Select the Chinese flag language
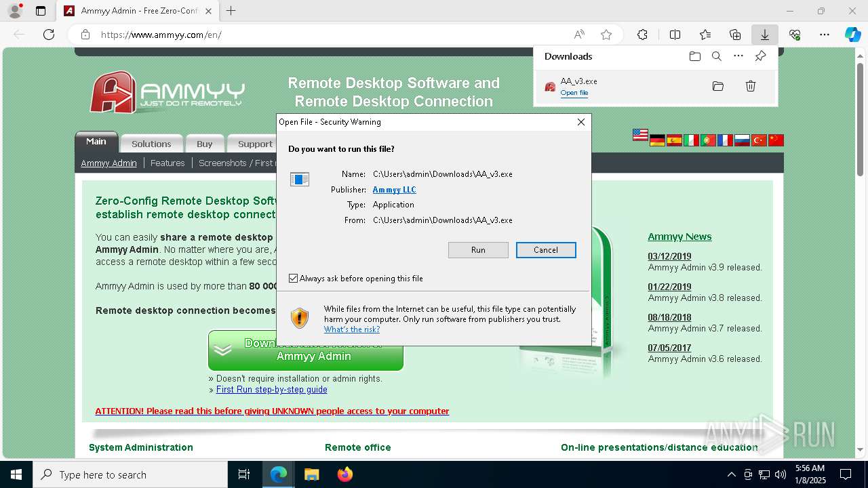Screen dimensions: 868x488 776,140
